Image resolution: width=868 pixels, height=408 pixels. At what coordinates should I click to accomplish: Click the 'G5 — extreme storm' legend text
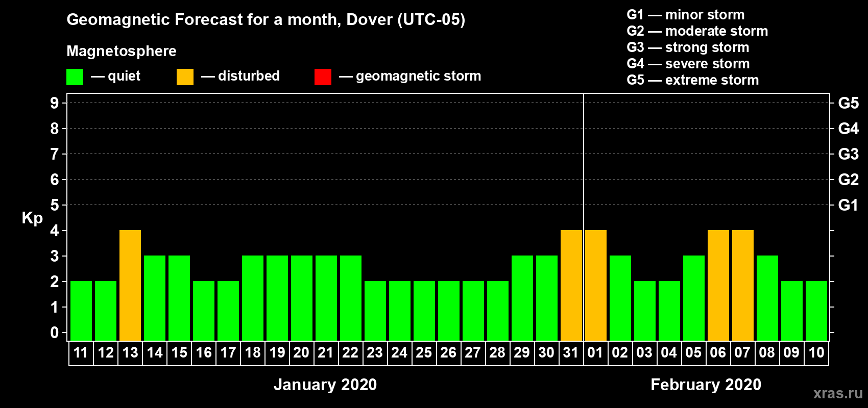(x=693, y=80)
